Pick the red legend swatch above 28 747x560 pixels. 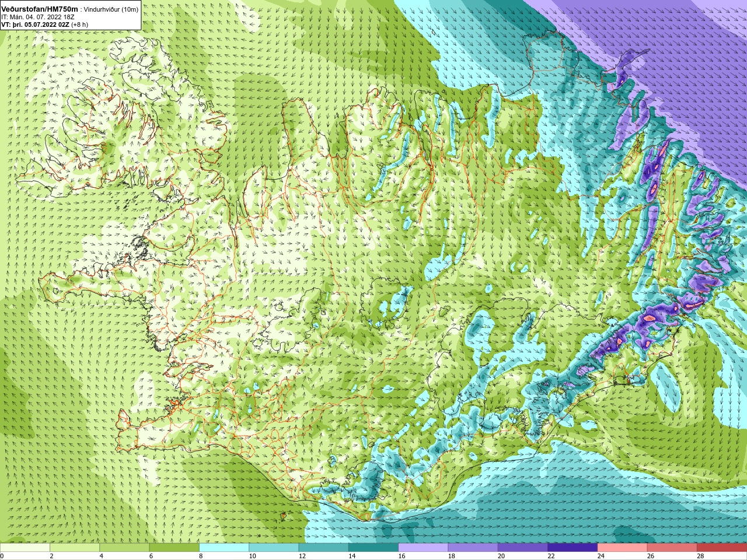[722, 548]
